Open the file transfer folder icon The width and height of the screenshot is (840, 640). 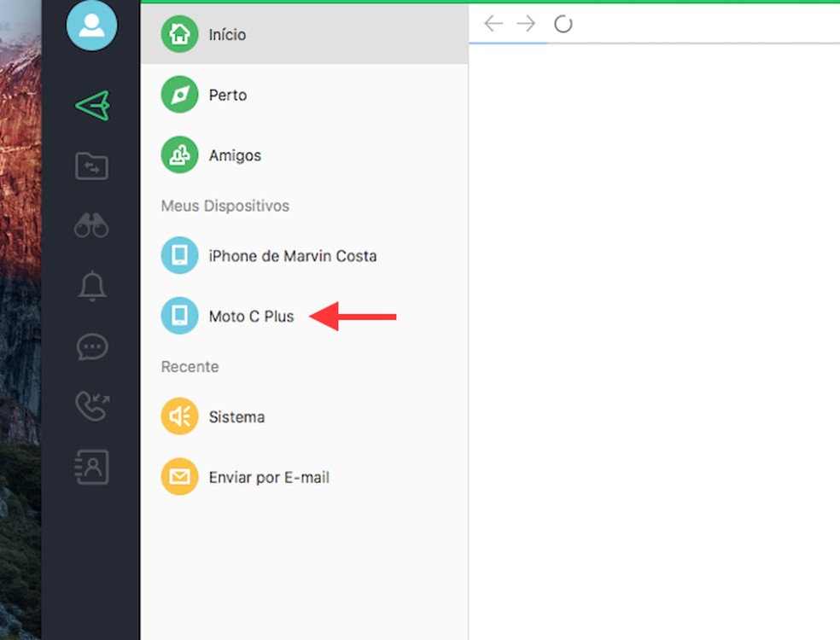pos(91,166)
